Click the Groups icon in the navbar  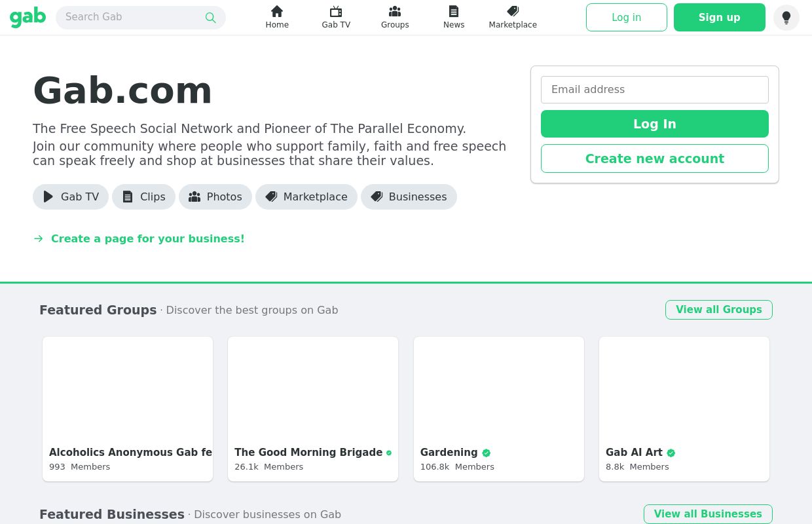click(x=394, y=11)
